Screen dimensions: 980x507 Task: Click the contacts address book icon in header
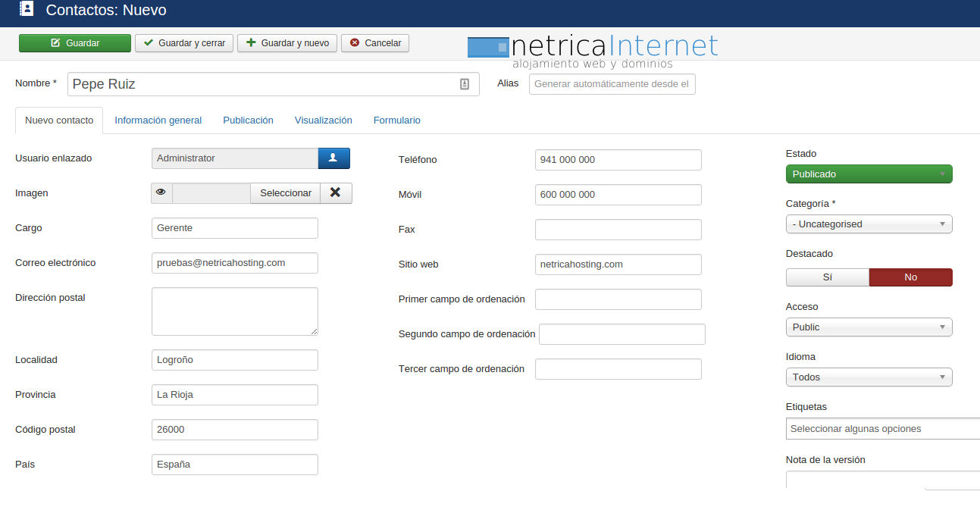27,10
